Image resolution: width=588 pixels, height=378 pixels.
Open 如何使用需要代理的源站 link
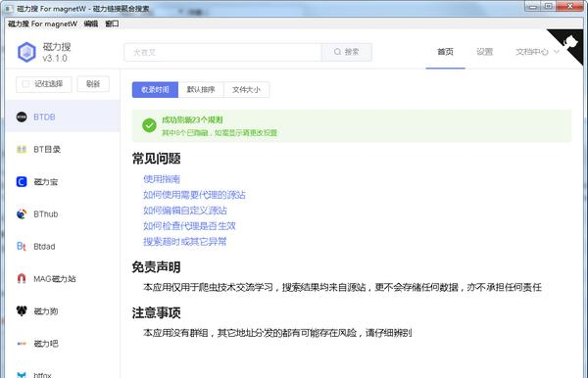pos(194,195)
